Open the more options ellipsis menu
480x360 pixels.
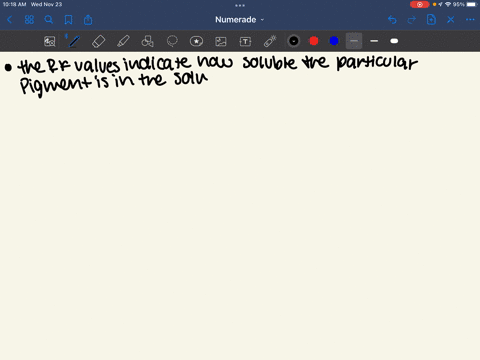tap(470, 20)
